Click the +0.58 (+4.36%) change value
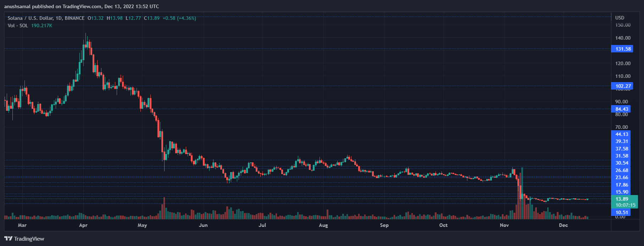Screen dimensions: 644x246 pyautogui.click(x=179, y=18)
